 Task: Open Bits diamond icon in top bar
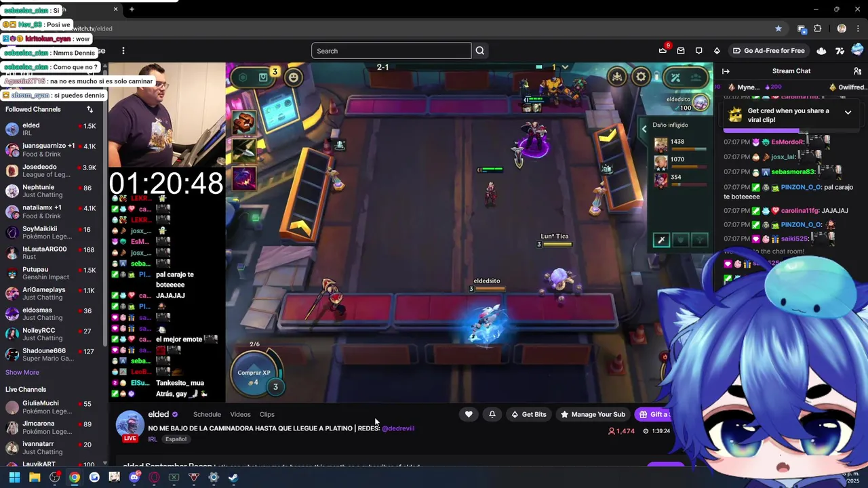pyautogui.click(x=717, y=51)
